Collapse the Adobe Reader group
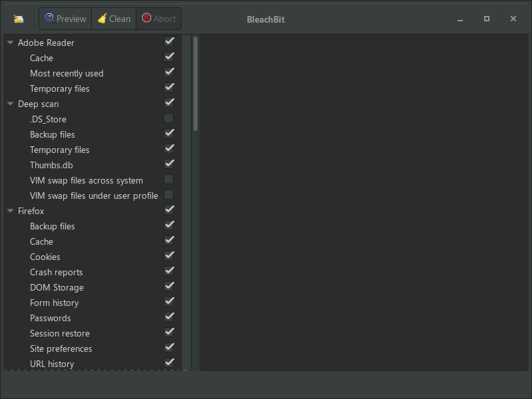The width and height of the screenshot is (532, 399). coord(10,43)
